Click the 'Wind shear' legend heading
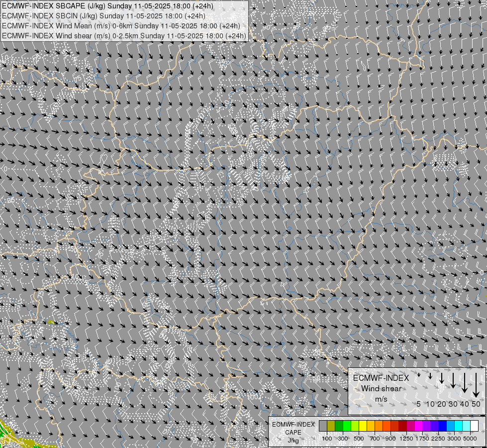This screenshot has height=448, width=487. tap(381, 389)
